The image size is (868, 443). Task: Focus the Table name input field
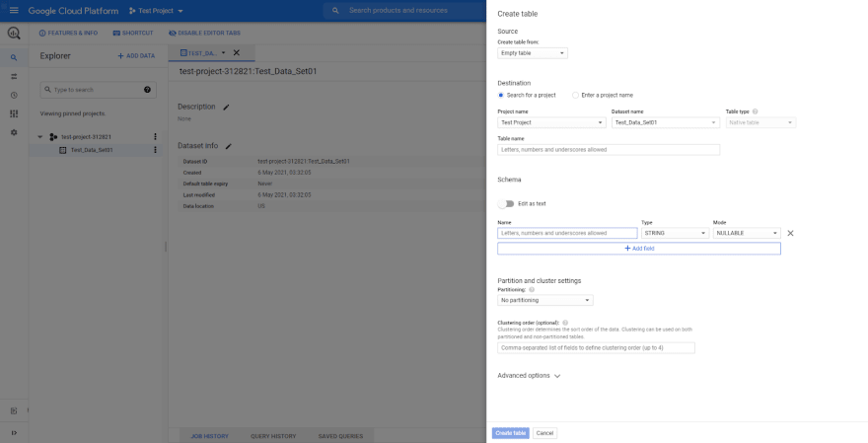click(x=609, y=150)
